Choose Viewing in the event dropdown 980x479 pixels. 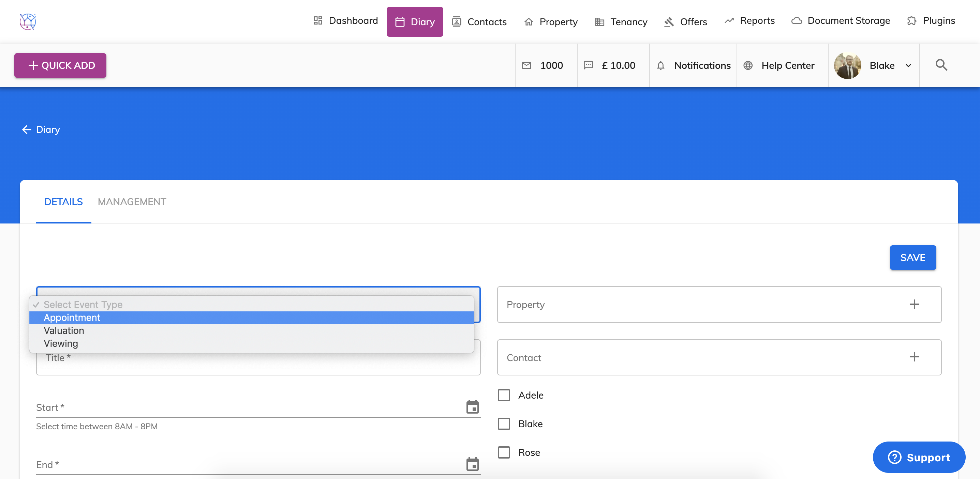(x=61, y=343)
